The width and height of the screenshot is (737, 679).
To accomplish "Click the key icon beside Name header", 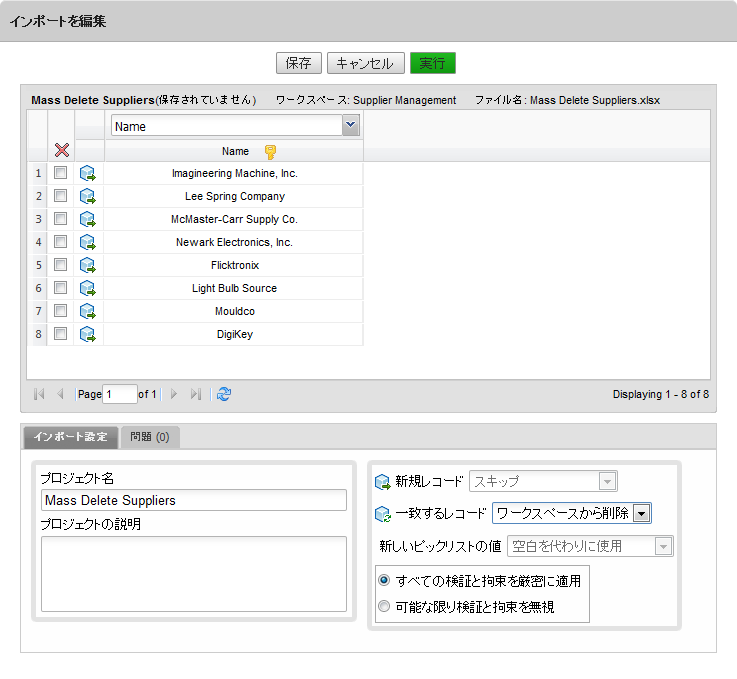I will [x=270, y=152].
